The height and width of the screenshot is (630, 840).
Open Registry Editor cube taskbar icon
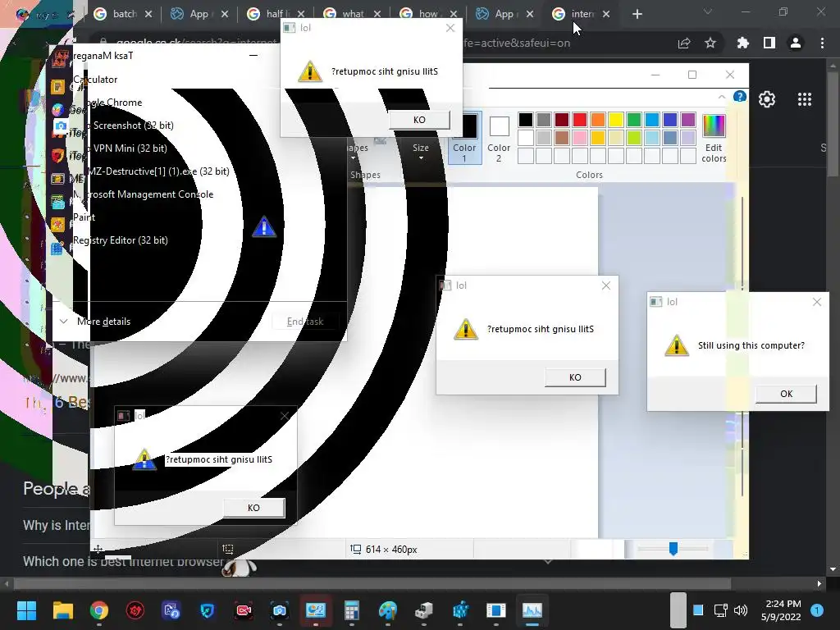tap(460, 610)
